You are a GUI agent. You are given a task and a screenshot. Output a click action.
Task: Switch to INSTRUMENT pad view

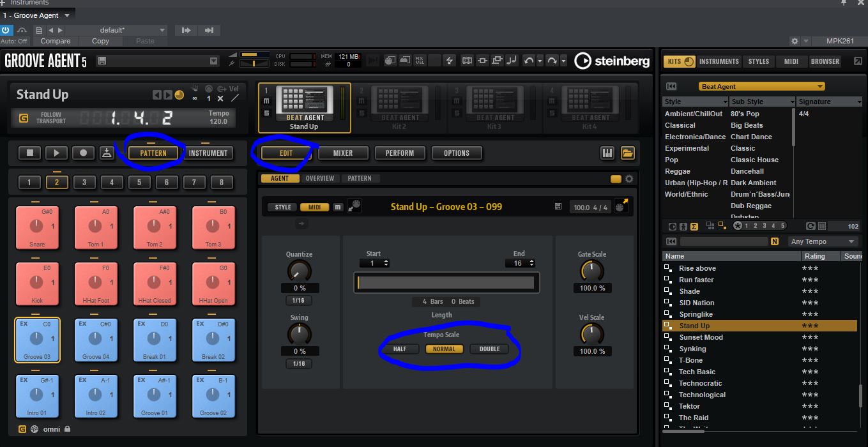pos(208,153)
